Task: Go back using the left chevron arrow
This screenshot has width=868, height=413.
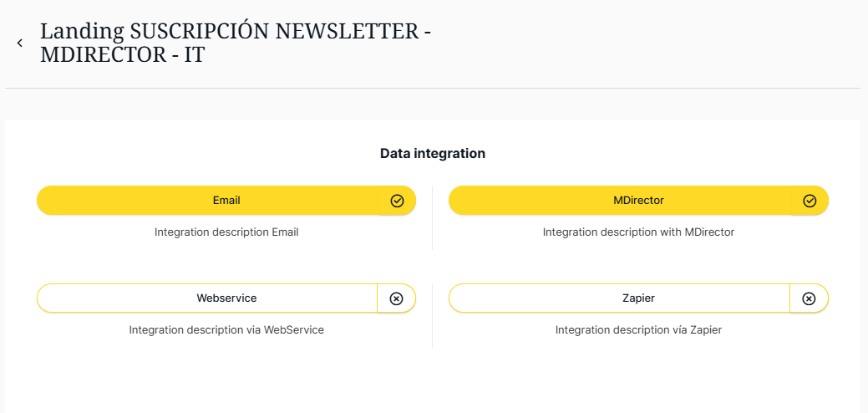Action: point(20,43)
